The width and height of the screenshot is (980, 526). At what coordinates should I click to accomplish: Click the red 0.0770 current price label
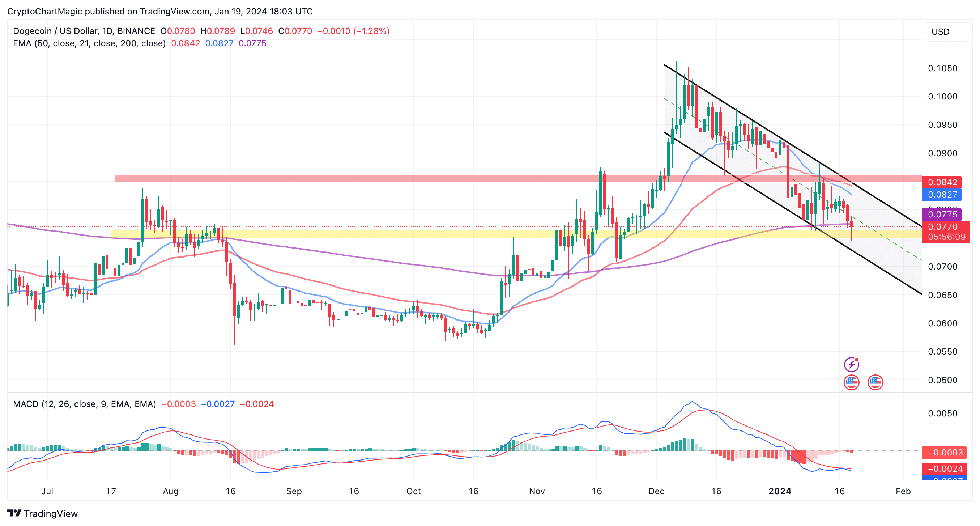[x=946, y=227]
